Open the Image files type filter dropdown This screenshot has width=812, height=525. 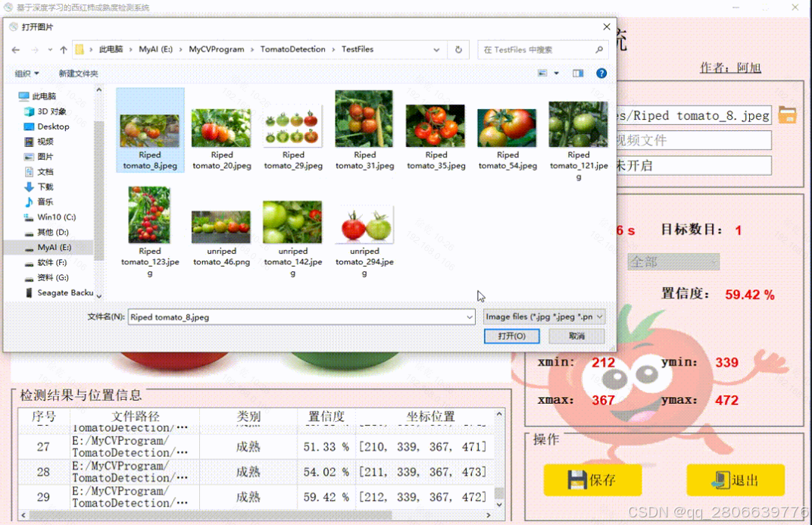tap(544, 317)
